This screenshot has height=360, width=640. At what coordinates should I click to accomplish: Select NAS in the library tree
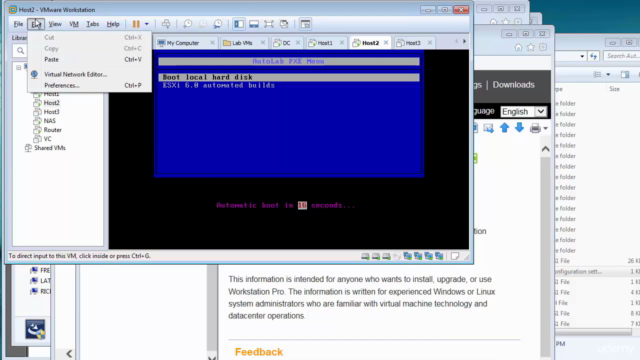49,121
